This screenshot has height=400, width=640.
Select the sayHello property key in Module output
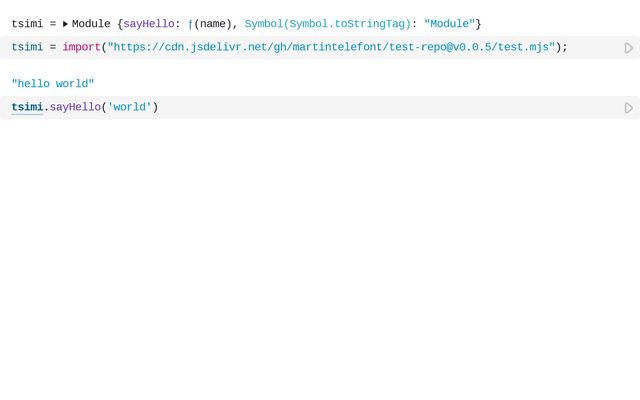pyautogui.click(x=148, y=24)
